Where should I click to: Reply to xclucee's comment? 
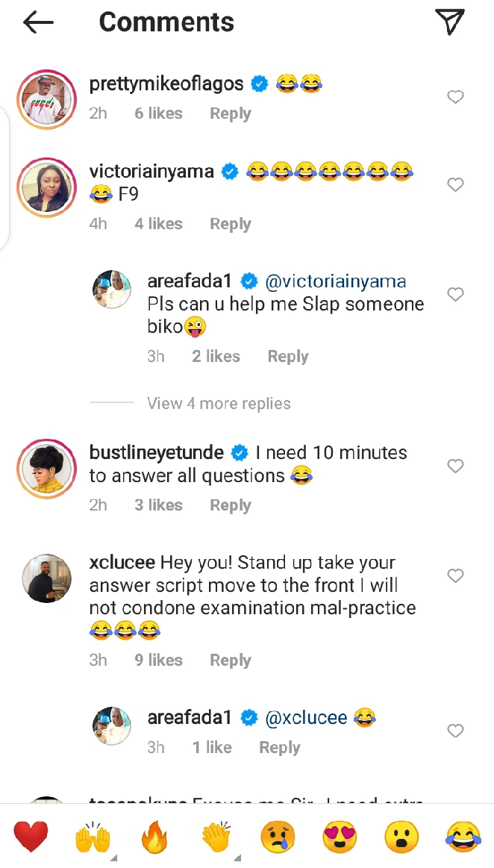230,660
